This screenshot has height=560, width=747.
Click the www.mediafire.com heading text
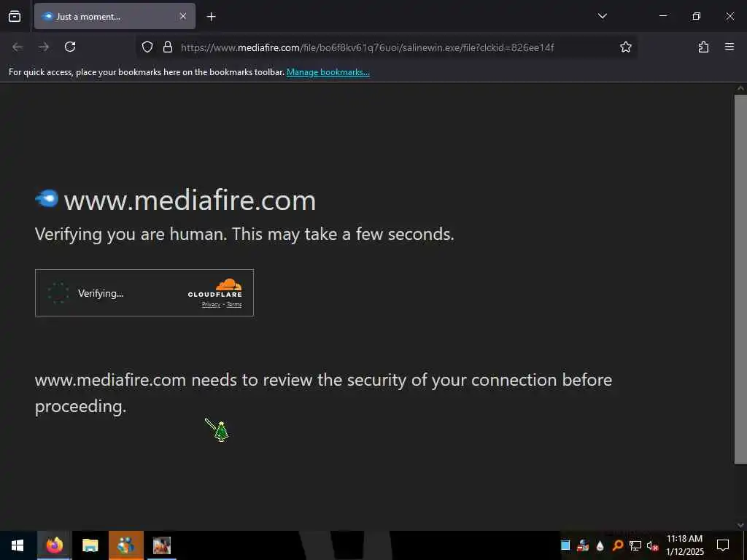(x=190, y=200)
